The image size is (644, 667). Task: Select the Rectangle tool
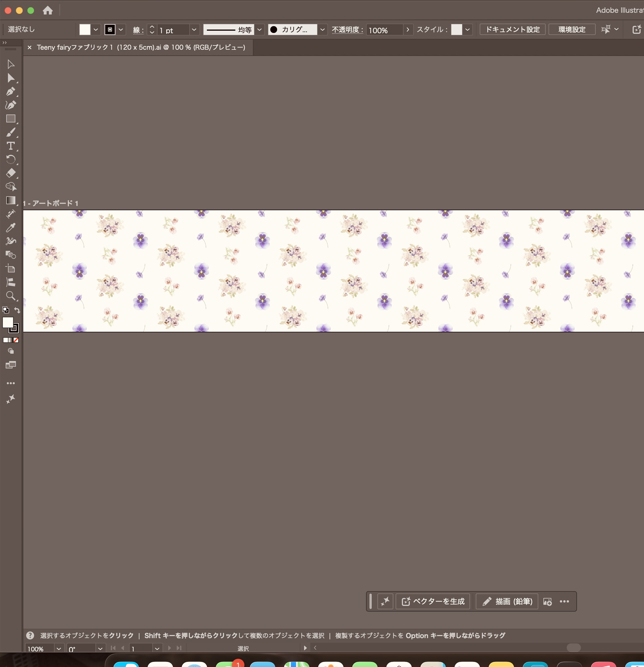(11, 119)
